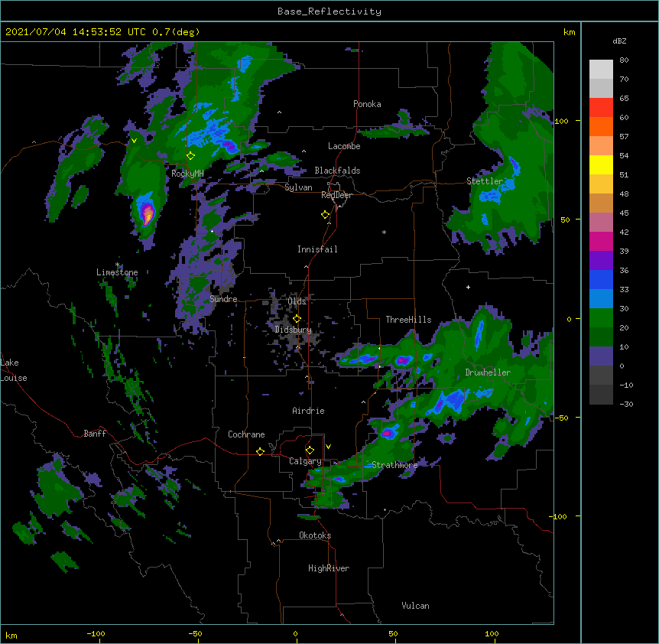Pick the bright yellow 51-54 dBZ swatch
This screenshot has width=659, height=644.
pyautogui.click(x=601, y=164)
